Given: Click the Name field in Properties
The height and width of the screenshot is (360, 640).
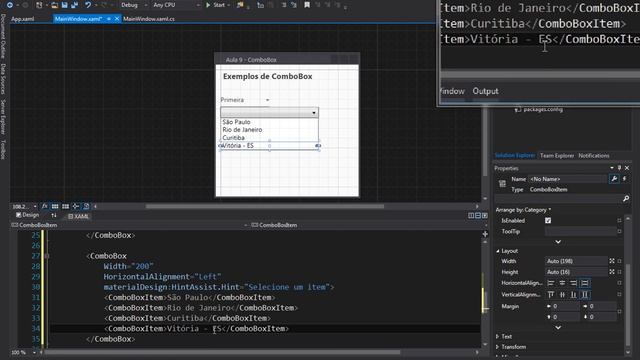Looking at the screenshot, I should pyautogui.click(x=567, y=179).
